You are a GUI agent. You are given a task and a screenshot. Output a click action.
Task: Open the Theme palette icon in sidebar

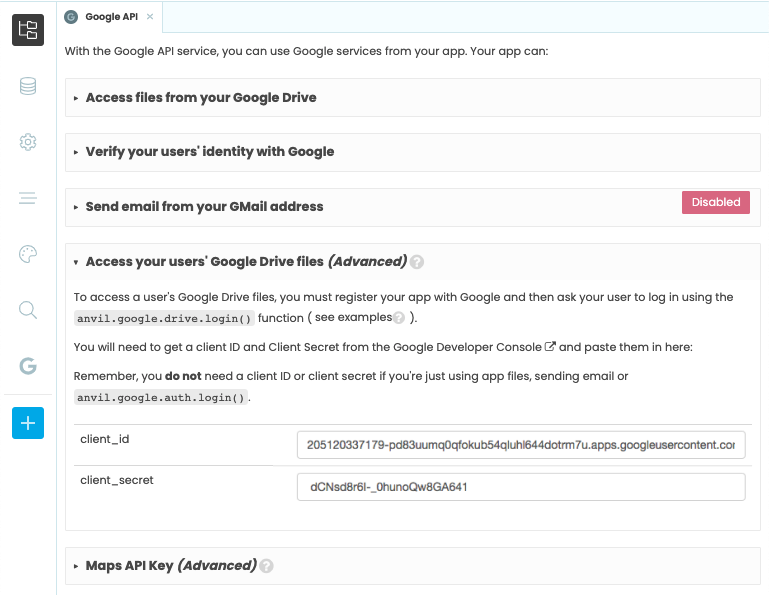tap(28, 254)
